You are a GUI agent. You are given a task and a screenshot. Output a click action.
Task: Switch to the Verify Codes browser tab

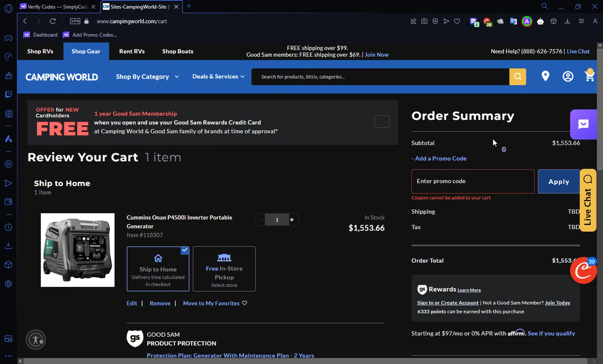click(x=58, y=7)
